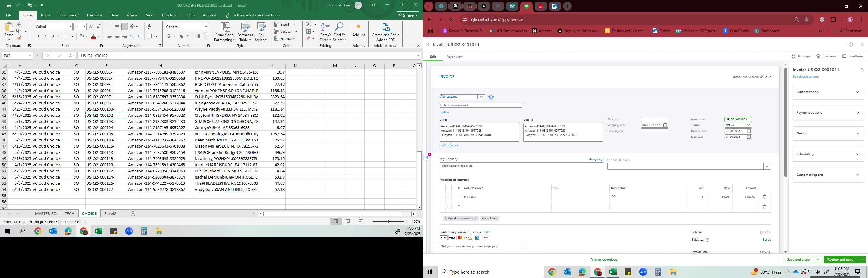Click the Cut scissors icon
The width and height of the screenshot is (868, 278).
tap(19, 24)
